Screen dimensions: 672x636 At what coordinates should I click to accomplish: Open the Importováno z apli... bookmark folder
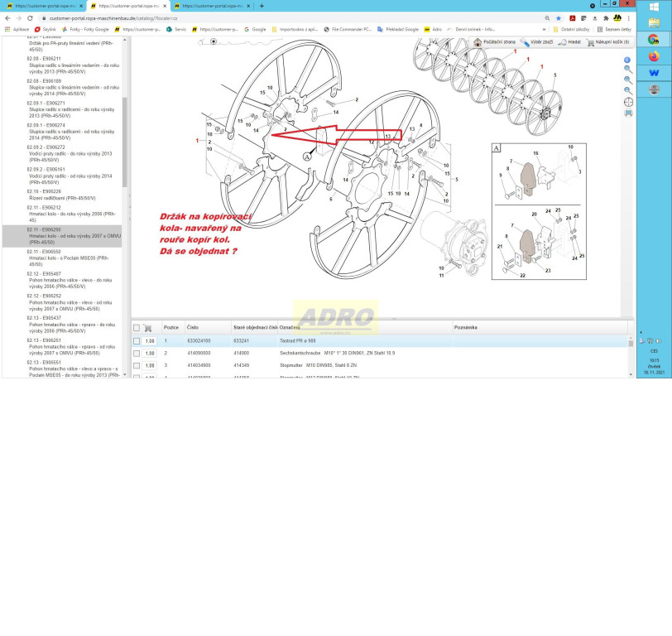[x=295, y=30]
